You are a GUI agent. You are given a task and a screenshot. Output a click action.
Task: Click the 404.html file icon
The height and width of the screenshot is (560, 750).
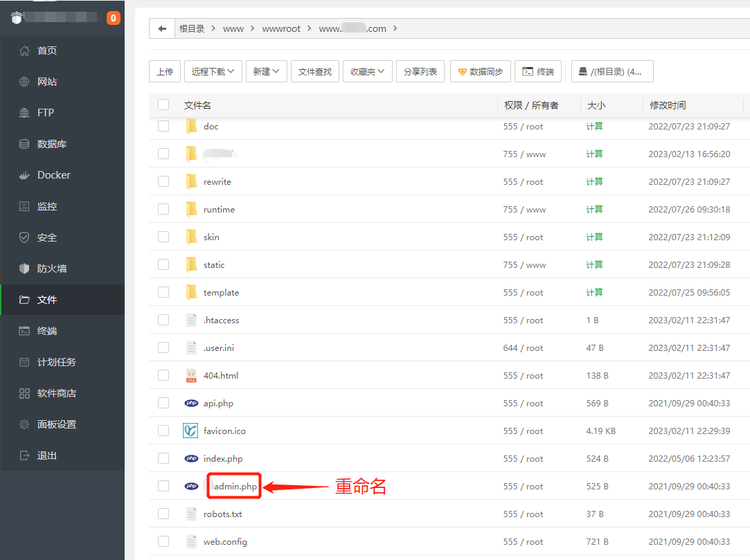(x=191, y=376)
